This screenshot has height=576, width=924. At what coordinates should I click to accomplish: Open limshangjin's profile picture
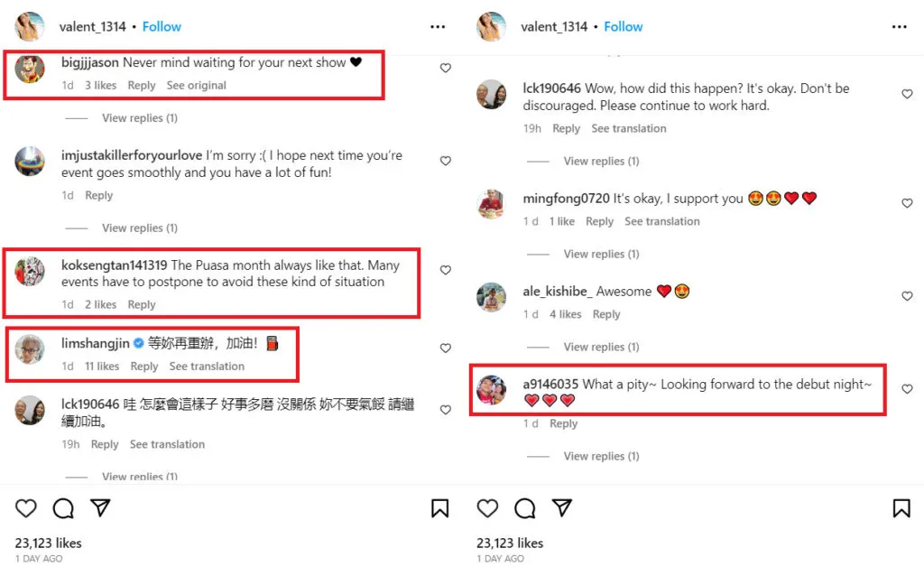[30, 348]
